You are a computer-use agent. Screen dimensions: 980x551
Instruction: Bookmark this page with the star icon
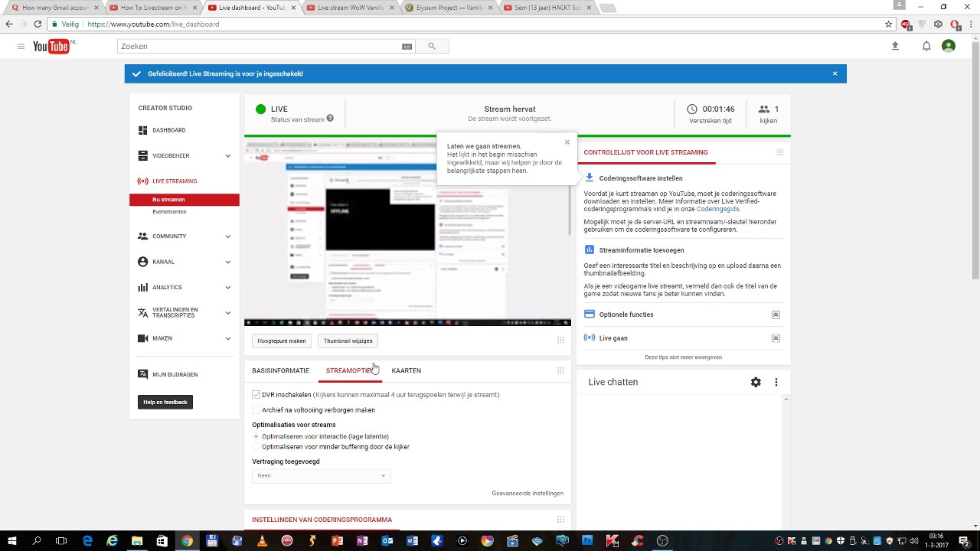888,24
